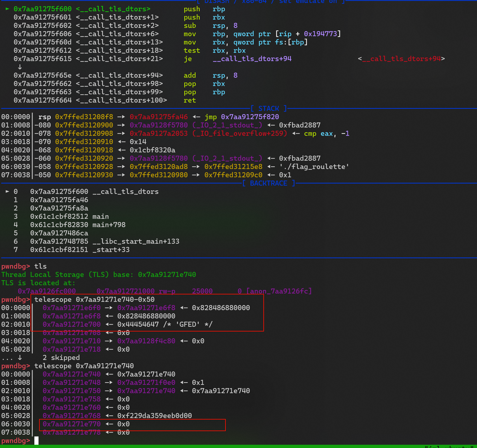Select address 0x7aa91275f65e in disassembly
The height and width of the screenshot is (448, 477).
(43, 76)
